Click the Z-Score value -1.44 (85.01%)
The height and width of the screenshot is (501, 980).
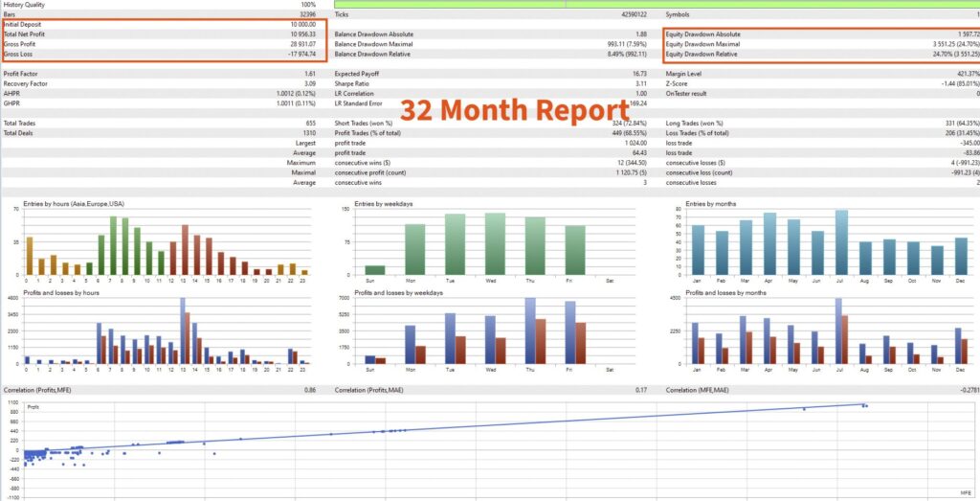pyautogui.click(x=960, y=83)
